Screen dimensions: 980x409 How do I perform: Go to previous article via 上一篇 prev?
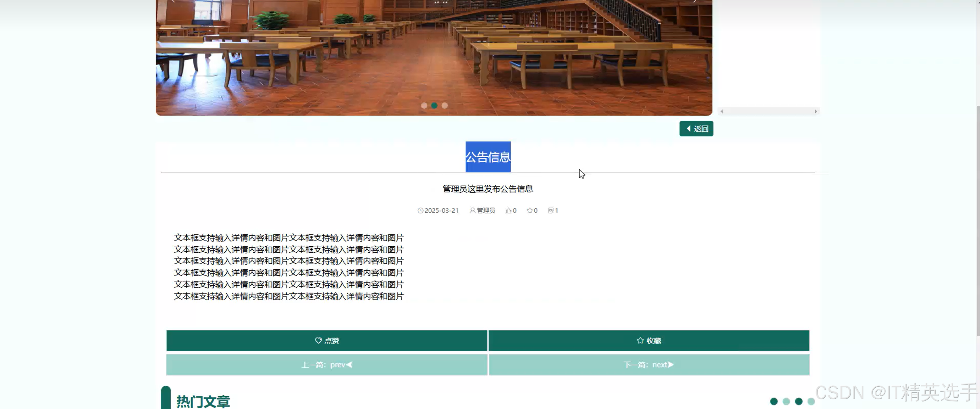327,365
